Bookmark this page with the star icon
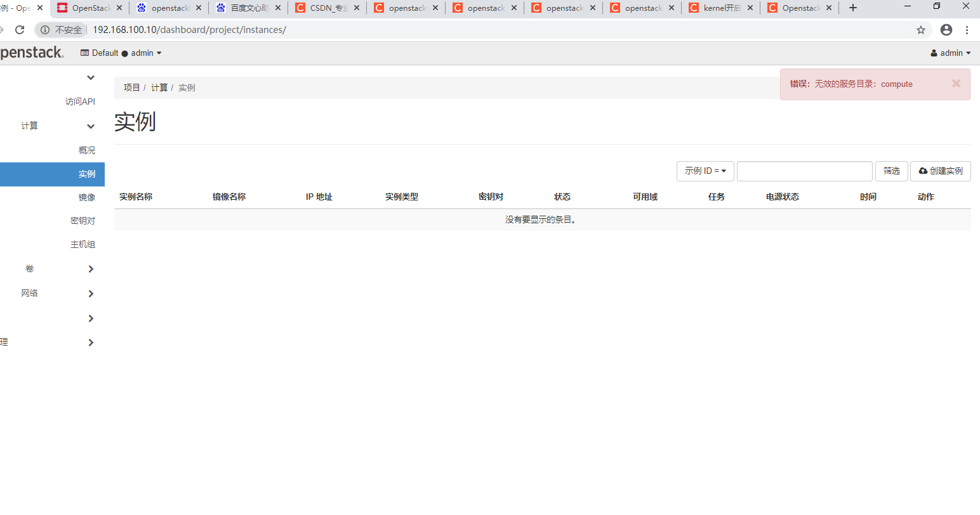 pyautogui.click(x=921, y=30)
